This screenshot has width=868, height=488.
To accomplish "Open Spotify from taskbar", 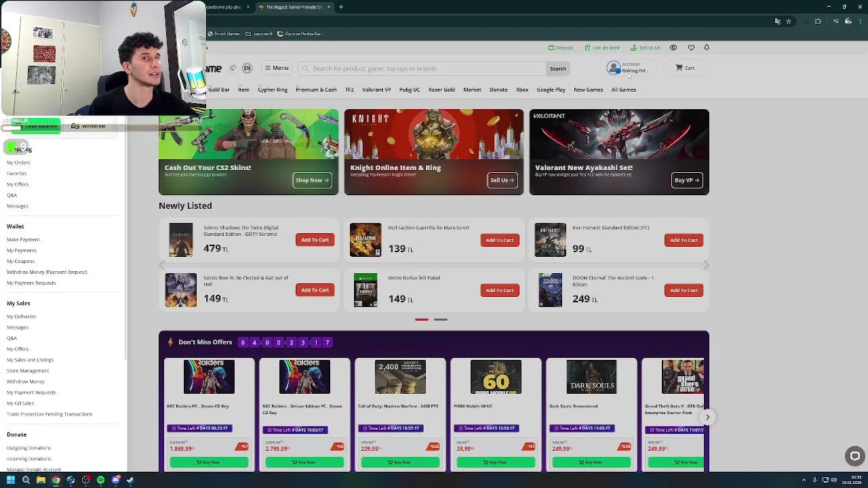I will [x=100, y=480].
